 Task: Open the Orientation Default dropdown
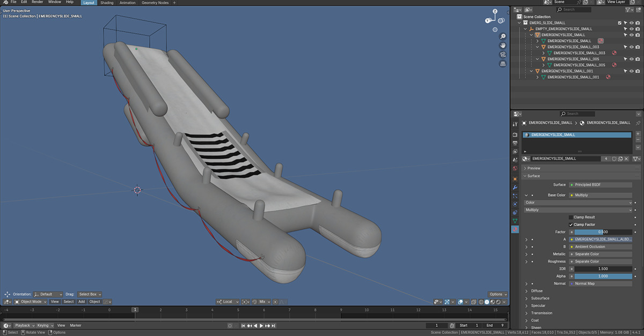[47, 294]
